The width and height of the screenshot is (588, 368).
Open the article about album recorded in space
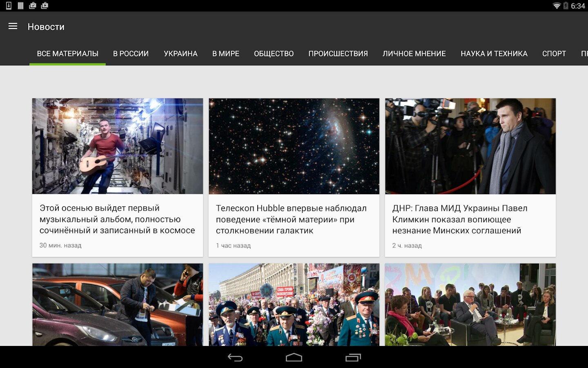point(118,177)
